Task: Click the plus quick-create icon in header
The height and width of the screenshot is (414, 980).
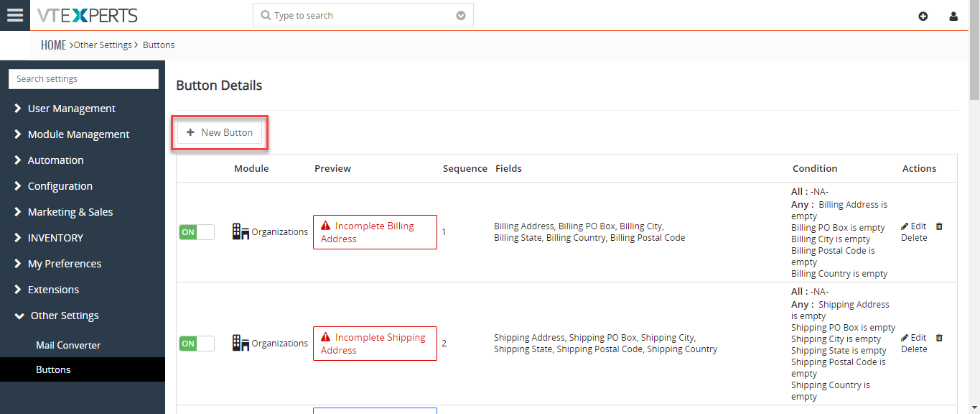Action: click(x=923, y=16)
